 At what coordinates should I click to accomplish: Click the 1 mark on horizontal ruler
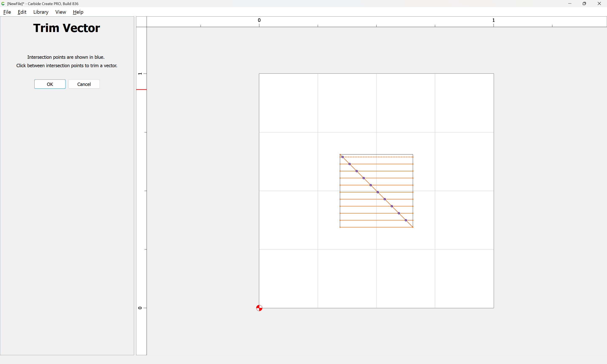tap(493, 20)
